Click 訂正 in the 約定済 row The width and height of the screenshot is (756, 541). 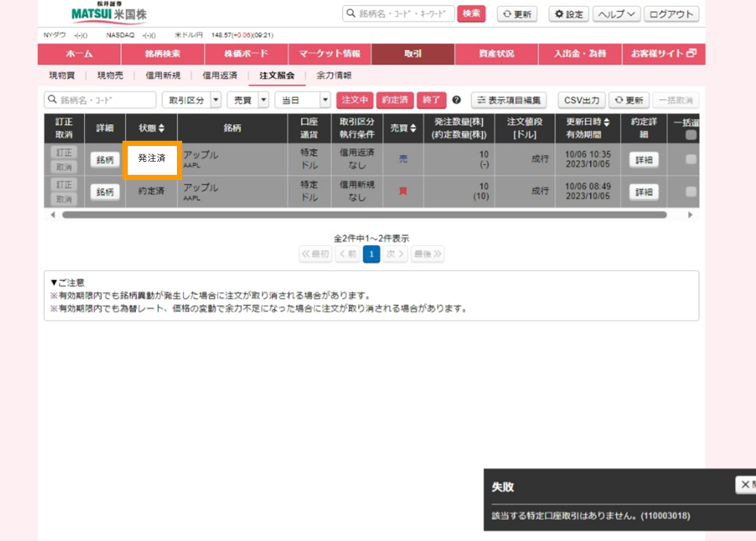[x=64, y=185]
